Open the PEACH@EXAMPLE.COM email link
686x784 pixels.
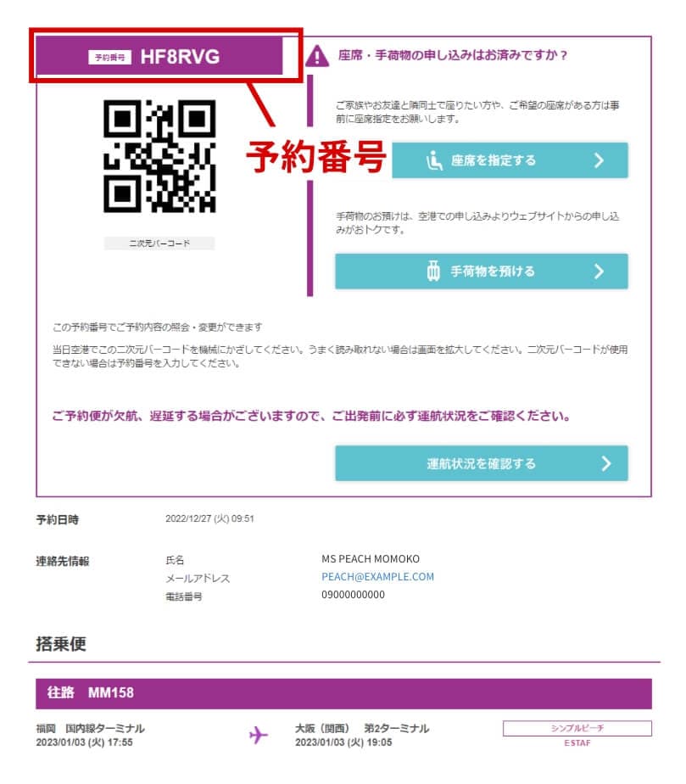point(377,576)
